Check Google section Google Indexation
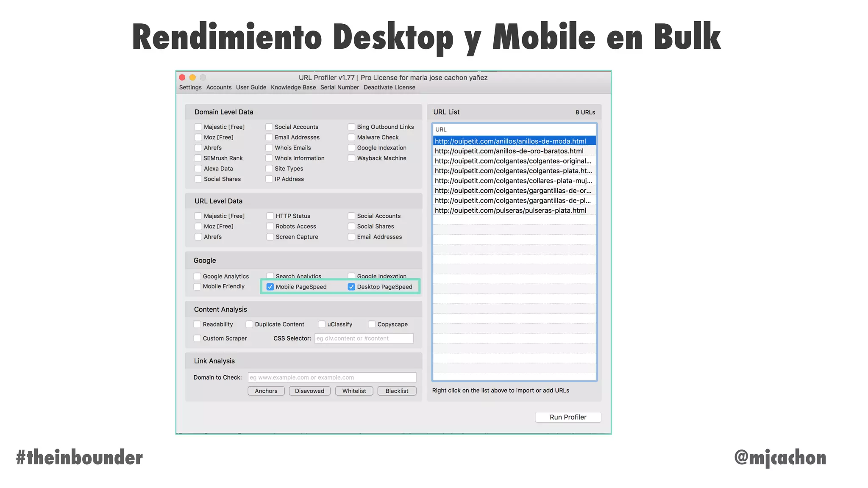Screen dimensions: 868x488 tap(351, 276)
